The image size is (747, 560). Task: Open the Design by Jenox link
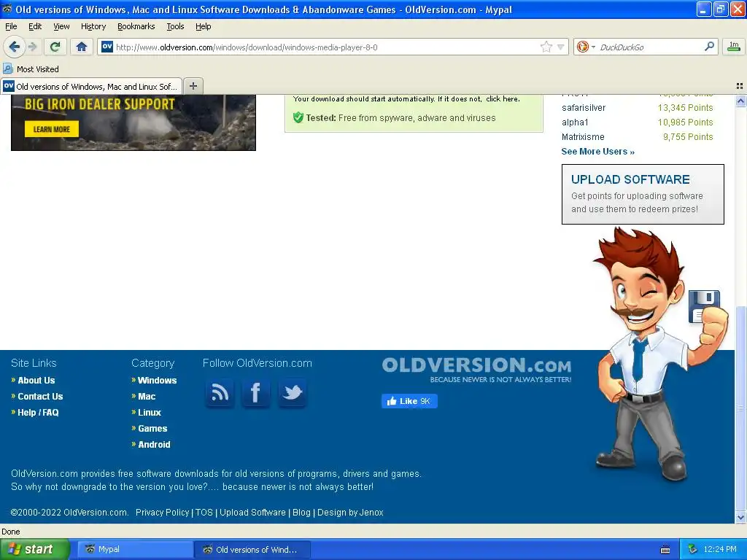pos(350,513)
